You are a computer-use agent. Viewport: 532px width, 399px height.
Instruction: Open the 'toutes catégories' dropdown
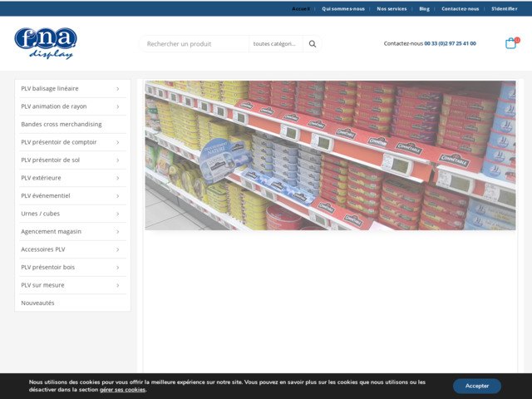click(x=275, y=44)
